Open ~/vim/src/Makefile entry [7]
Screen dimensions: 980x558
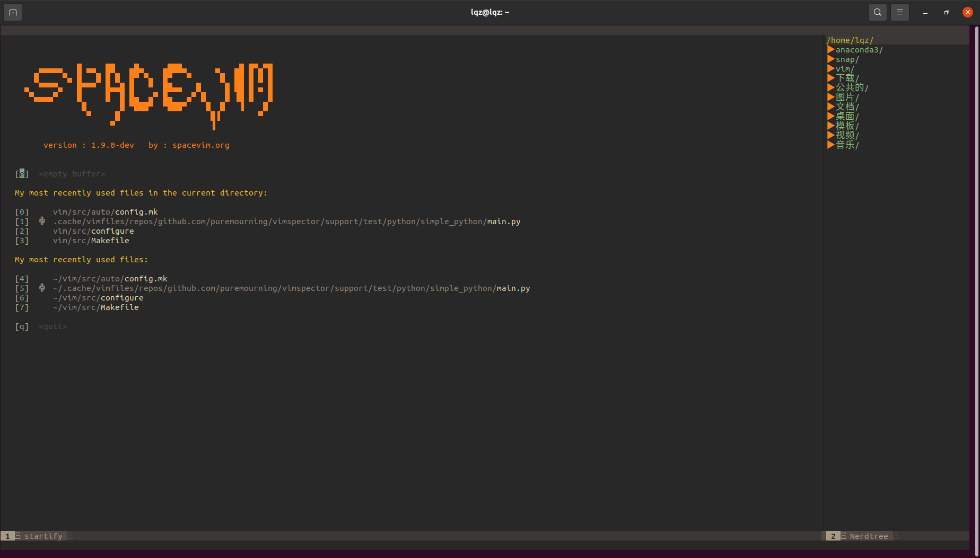point(96,307)
